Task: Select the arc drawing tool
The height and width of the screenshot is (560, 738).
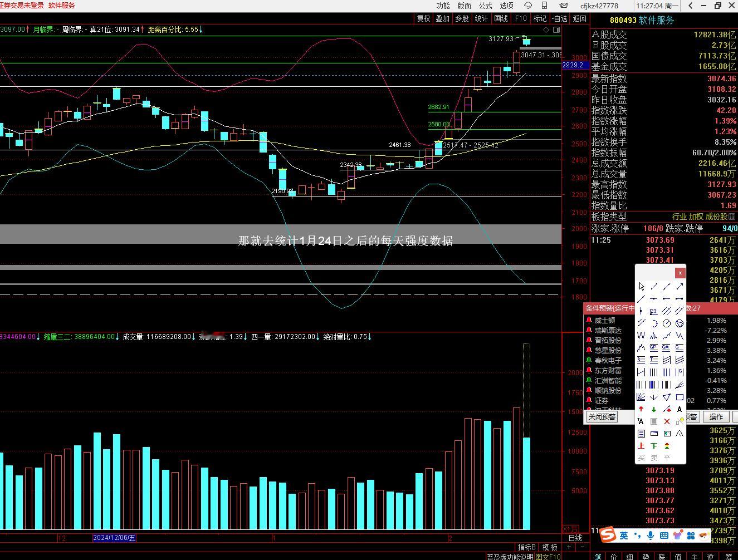Action: point(654,323)
